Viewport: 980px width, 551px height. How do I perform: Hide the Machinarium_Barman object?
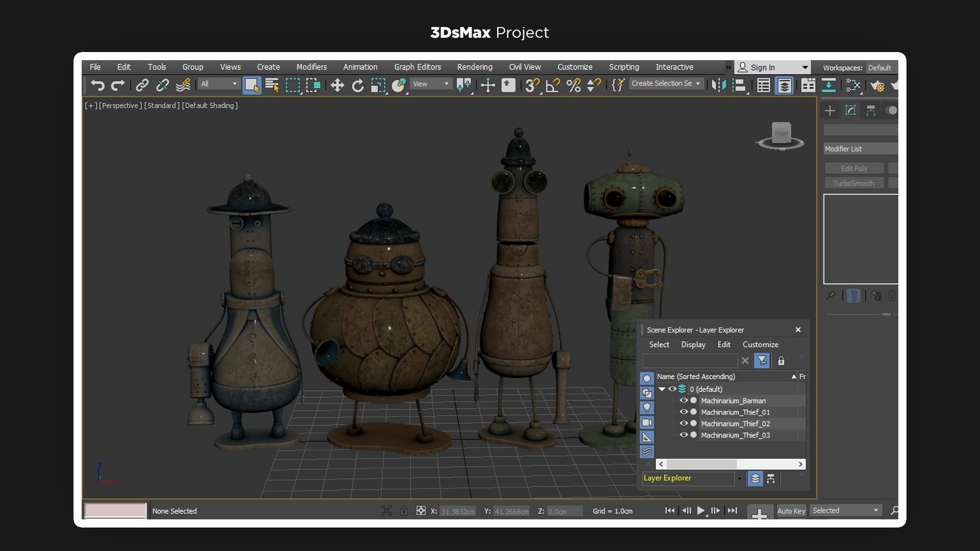(683, 400)
